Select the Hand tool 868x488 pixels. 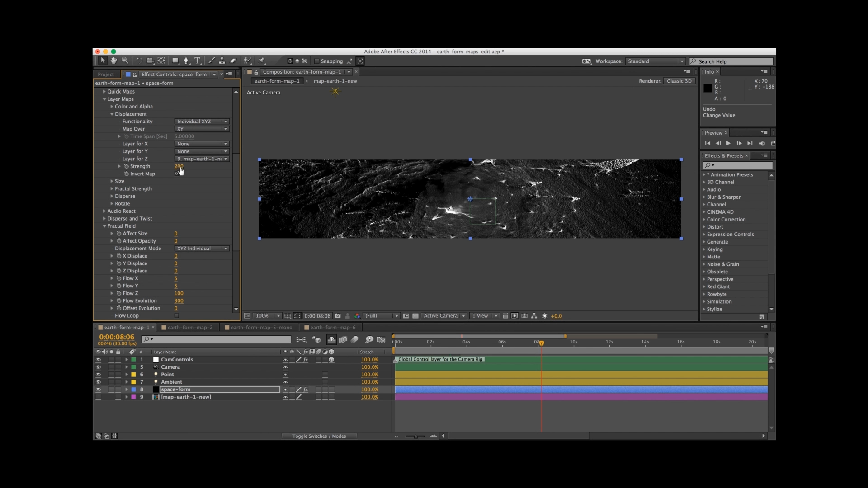click(x=113, y=61)
